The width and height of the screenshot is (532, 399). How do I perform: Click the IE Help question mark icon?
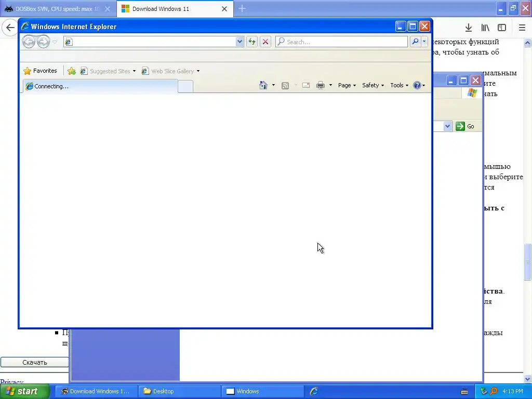tap(417, 85)
